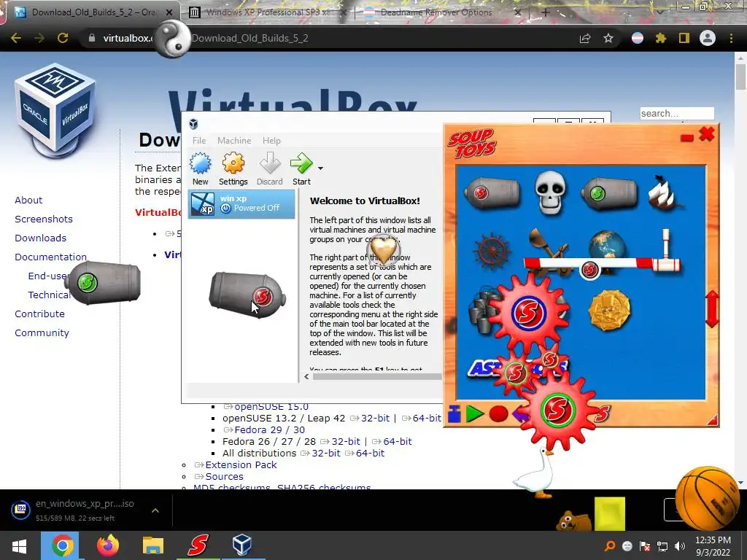This screenshot has width=747, height=560.
Task: Open VirtualBox machine Settings gear
Action: pyautogui.click(x=233, y=168)
